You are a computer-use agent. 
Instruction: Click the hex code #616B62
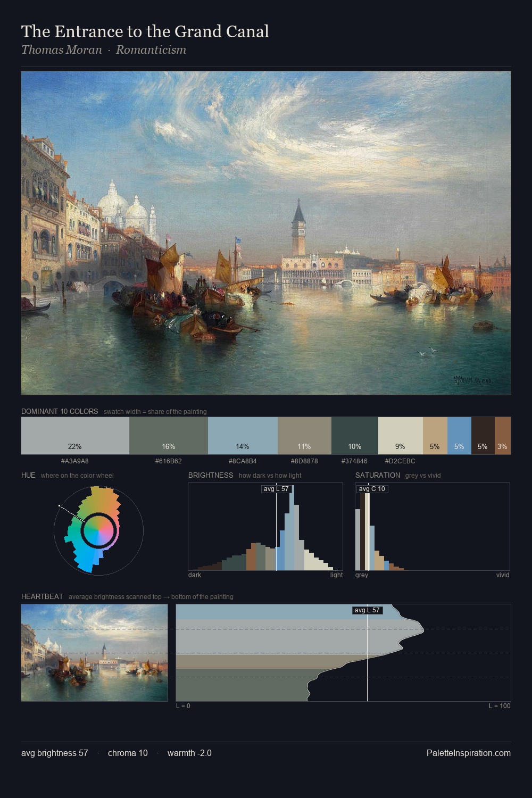(169, 461)
